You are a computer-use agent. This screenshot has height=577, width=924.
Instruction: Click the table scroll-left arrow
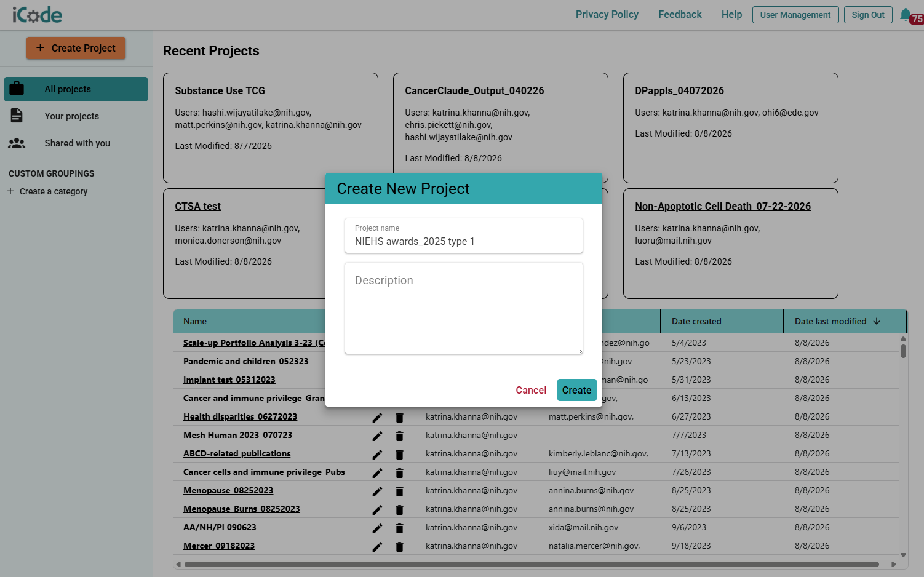point(178,564)
